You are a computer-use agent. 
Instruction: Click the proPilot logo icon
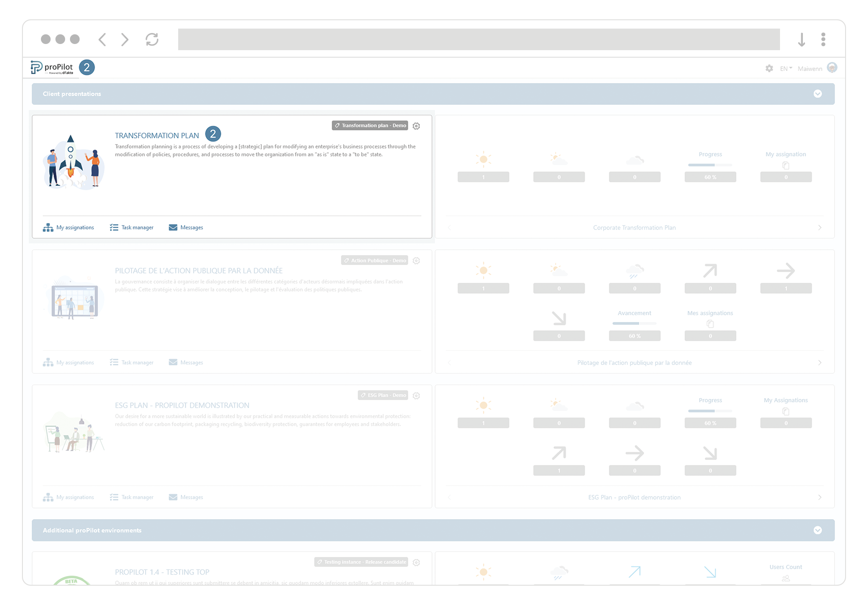(x=36, y=67)
